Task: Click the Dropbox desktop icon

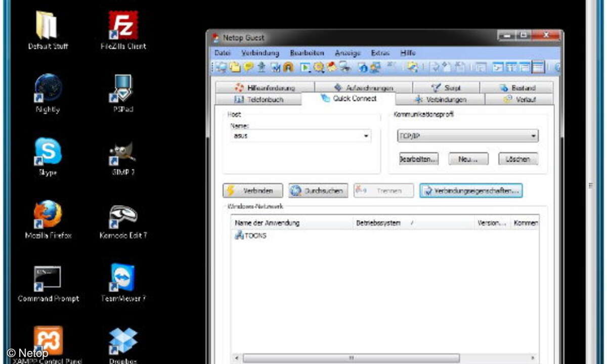Action: tap(123, 346)
